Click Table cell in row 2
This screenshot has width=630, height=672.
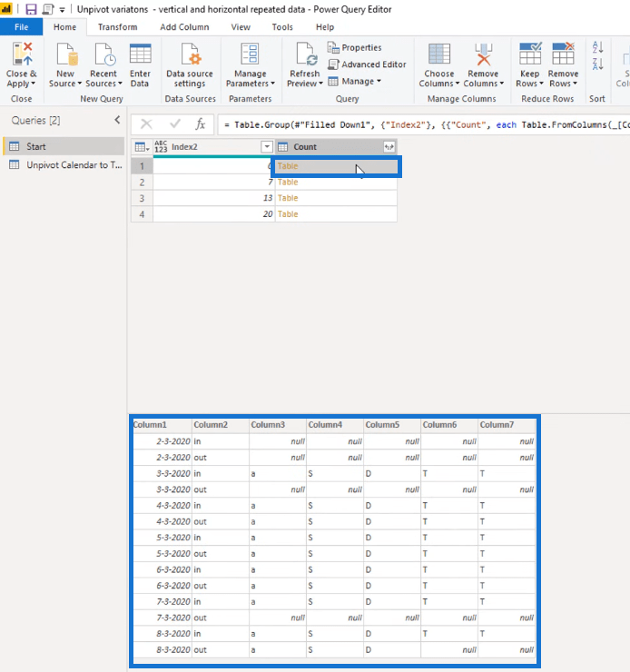[x=336, y=183]
